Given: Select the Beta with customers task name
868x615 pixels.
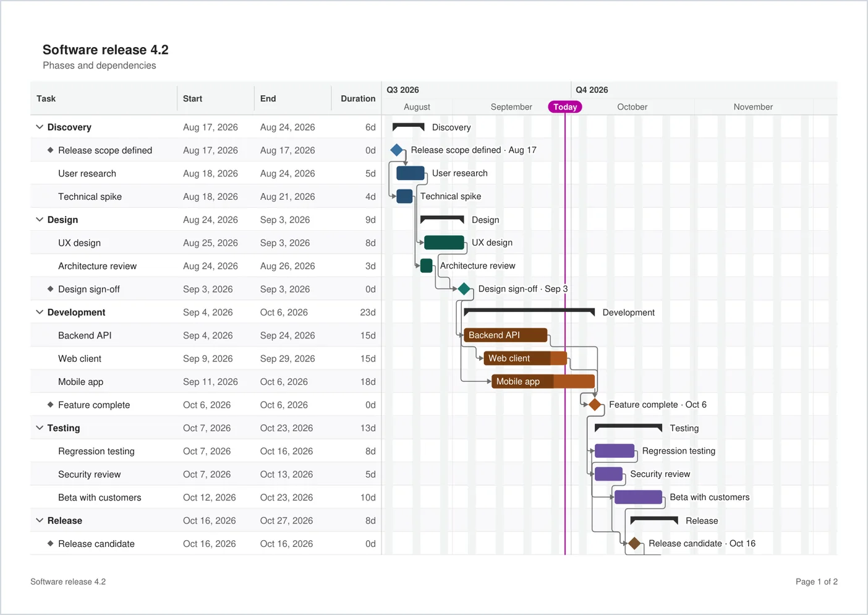Looking at the screenshot, I should click(x=100, y=497).
